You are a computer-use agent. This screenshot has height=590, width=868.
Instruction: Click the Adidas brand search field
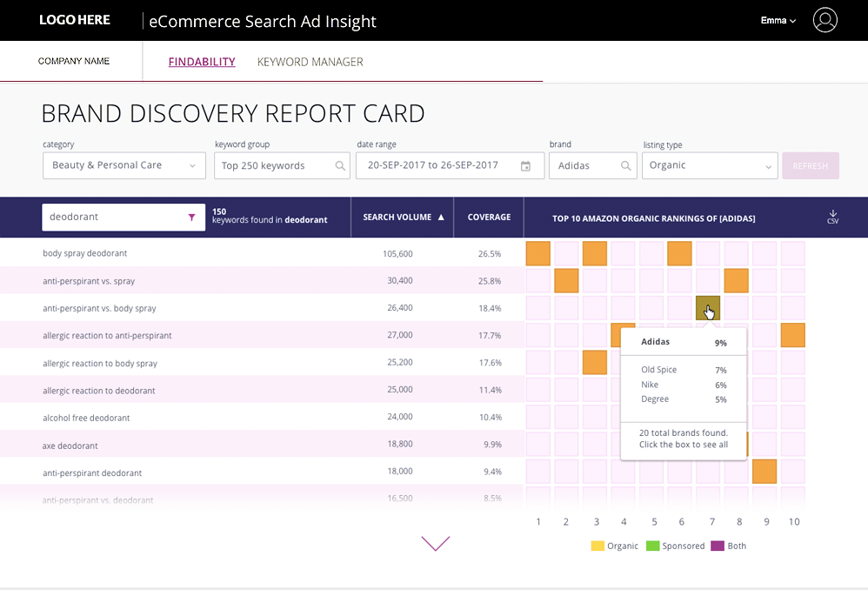[x=592, y=165]
